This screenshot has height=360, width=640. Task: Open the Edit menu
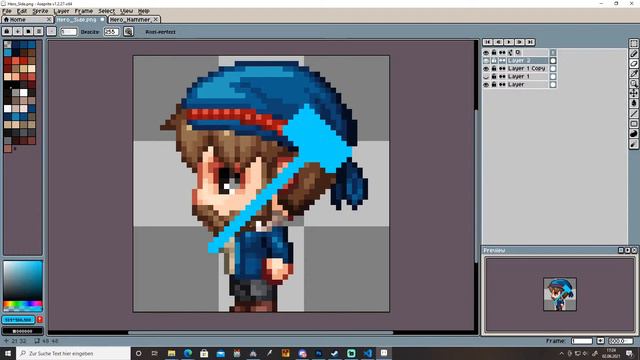click(22, 11)
